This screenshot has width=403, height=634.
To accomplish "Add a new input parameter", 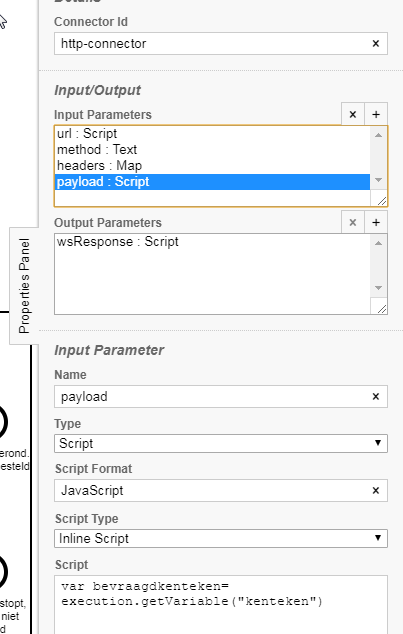I will point(376,114).
